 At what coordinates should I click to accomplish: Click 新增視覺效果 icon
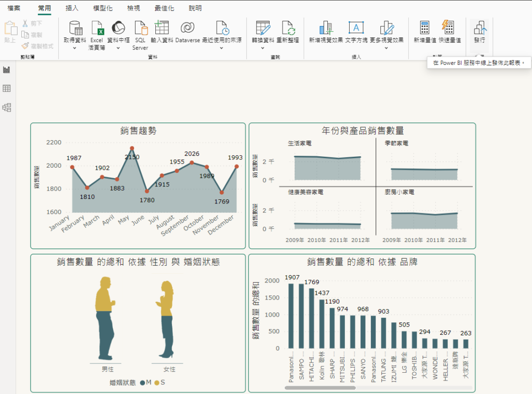326,29
